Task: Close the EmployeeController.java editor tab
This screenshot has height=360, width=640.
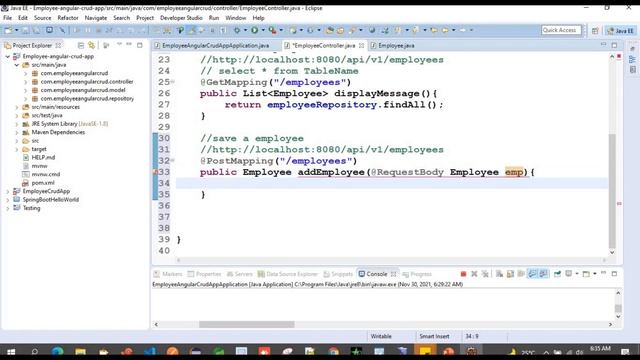Action: tap(362, 45)
